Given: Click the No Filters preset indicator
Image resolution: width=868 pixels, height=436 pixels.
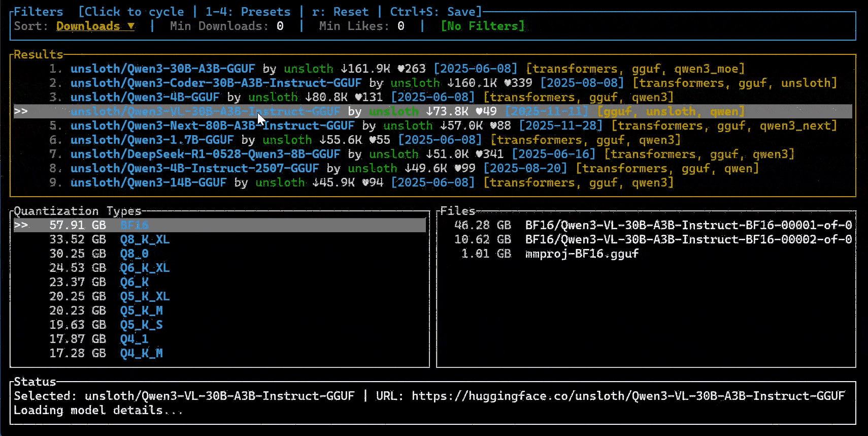Looking at the screenshot, I should pyautogui.click(x=482, y=26).
